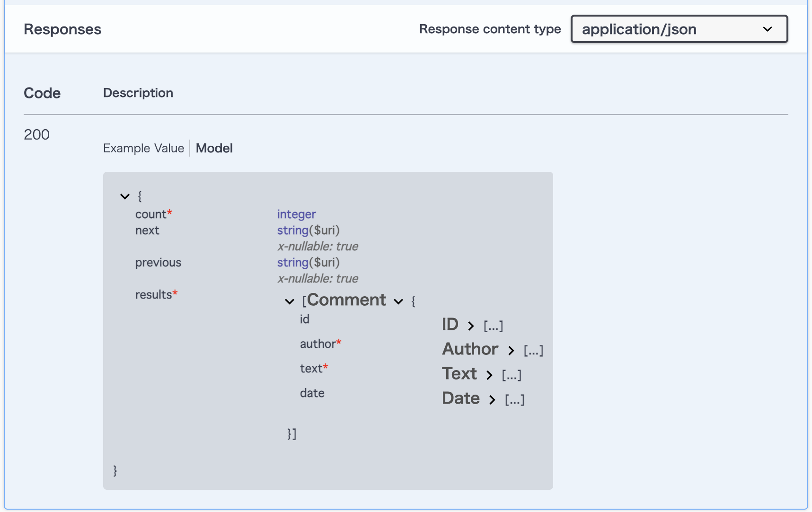This screenshot has height=512, width=812.
Task: Expand the Text field details
Action: pyautogui.click(x=489, y=375)
